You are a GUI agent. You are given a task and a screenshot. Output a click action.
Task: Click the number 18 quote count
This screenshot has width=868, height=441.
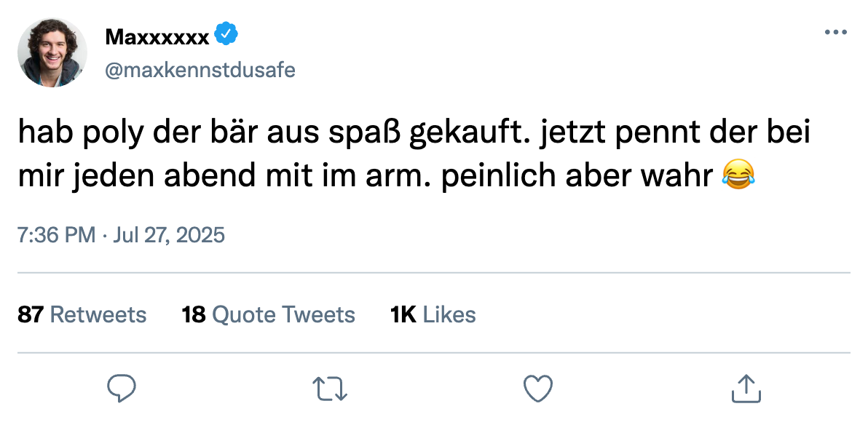[194, 314]
